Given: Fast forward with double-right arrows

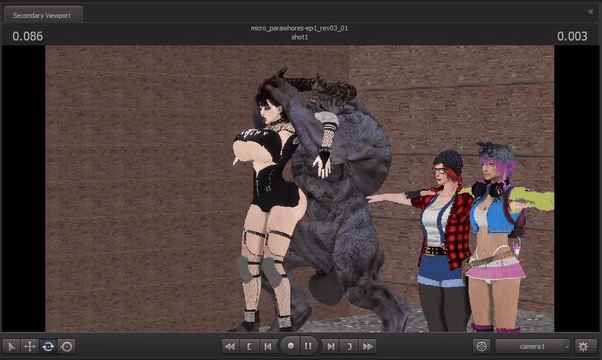Looking at the screenshot, I should (368, 347).
